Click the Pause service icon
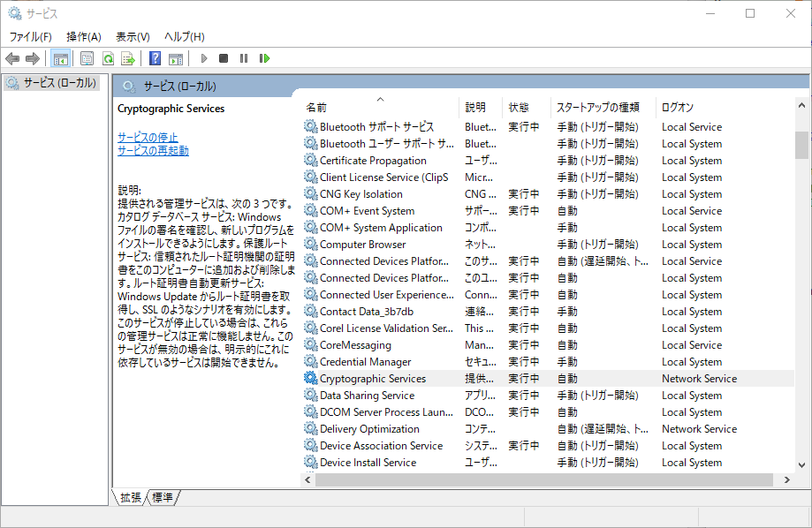 click(244, 58)
